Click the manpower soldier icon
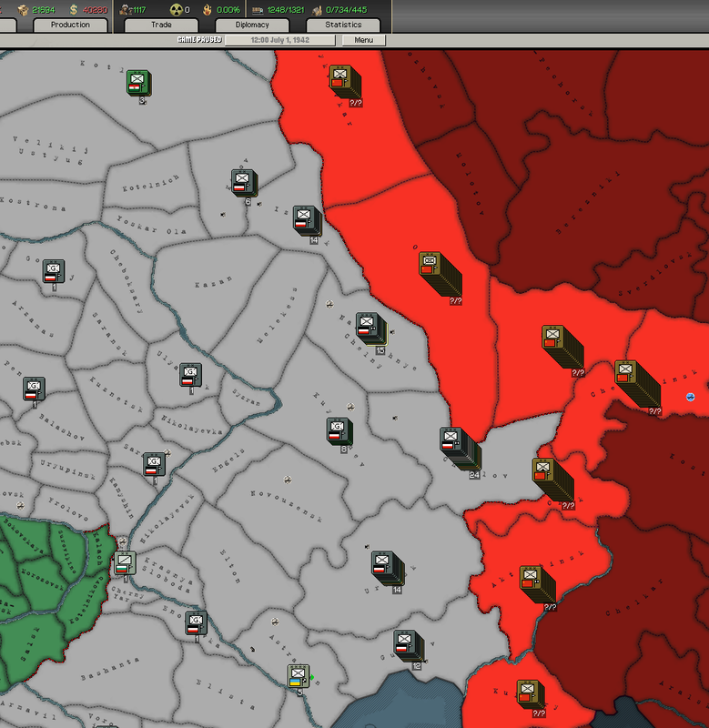 [x=125, y=9]
